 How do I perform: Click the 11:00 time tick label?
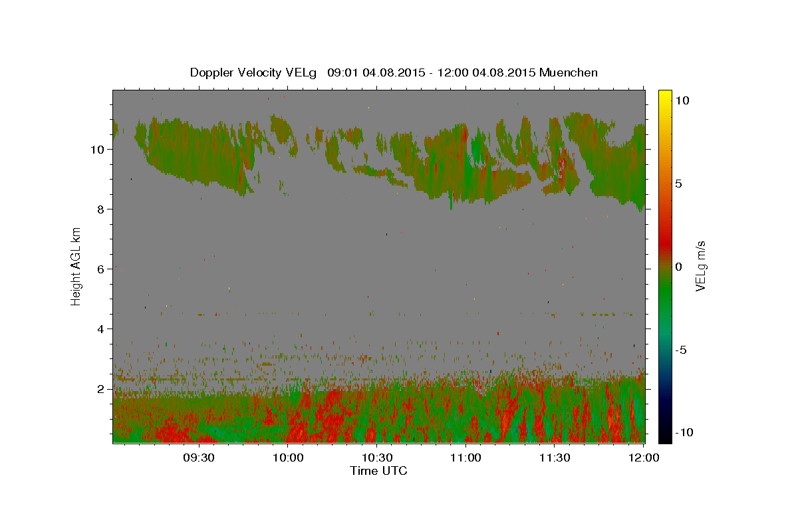coord(465,458)
